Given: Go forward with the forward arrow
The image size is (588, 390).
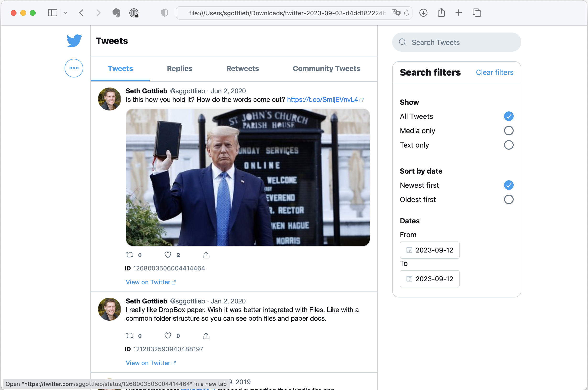Looking at the screenshot, I should tap(99, 13).
